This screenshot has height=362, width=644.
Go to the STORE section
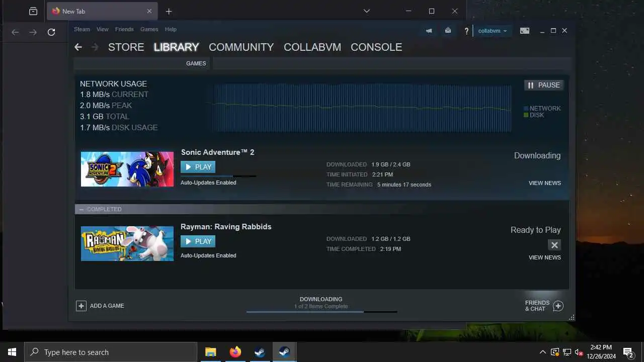click(126, 47)
